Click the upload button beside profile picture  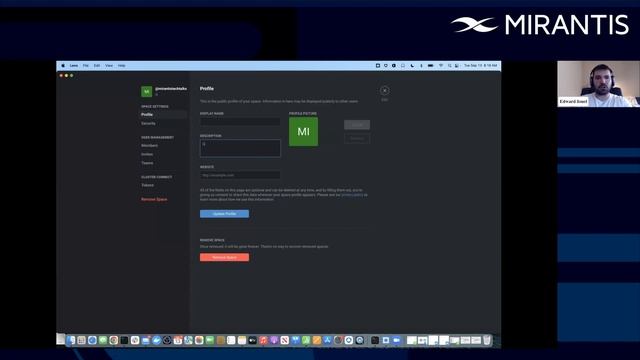(357, 125)
